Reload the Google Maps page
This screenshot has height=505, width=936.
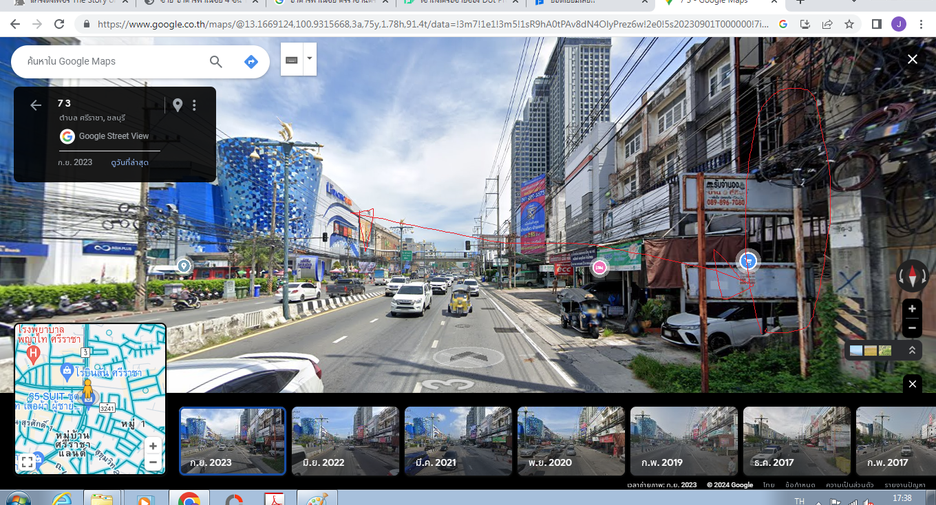pos(59,24)
